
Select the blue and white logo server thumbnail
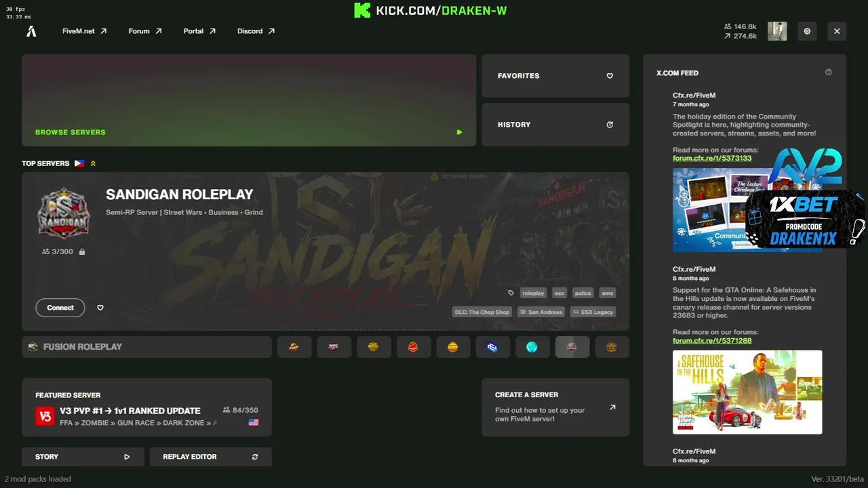(492, 347)
